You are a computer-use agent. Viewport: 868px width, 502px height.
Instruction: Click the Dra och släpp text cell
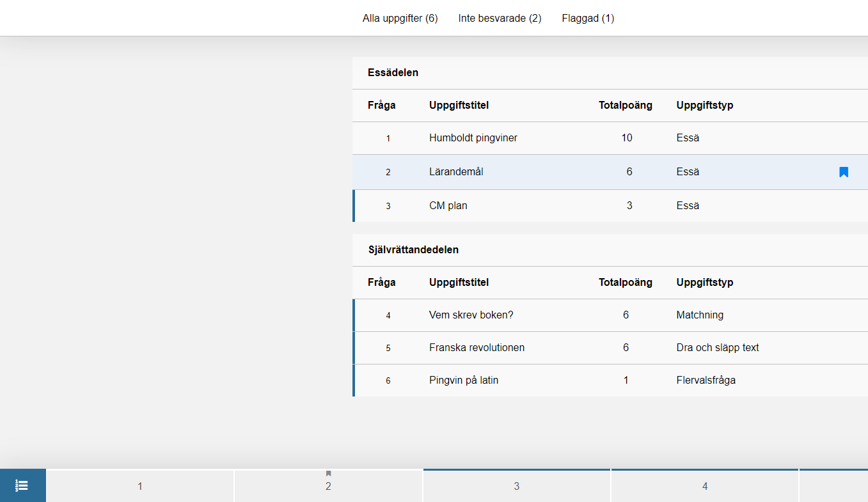718,348
